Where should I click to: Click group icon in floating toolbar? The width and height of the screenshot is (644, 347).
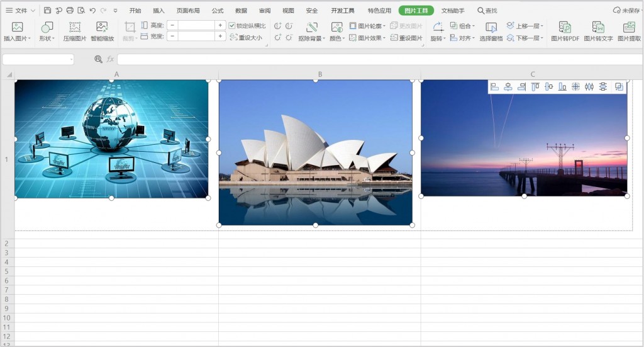pyautogui.click(x=619, y=87)
